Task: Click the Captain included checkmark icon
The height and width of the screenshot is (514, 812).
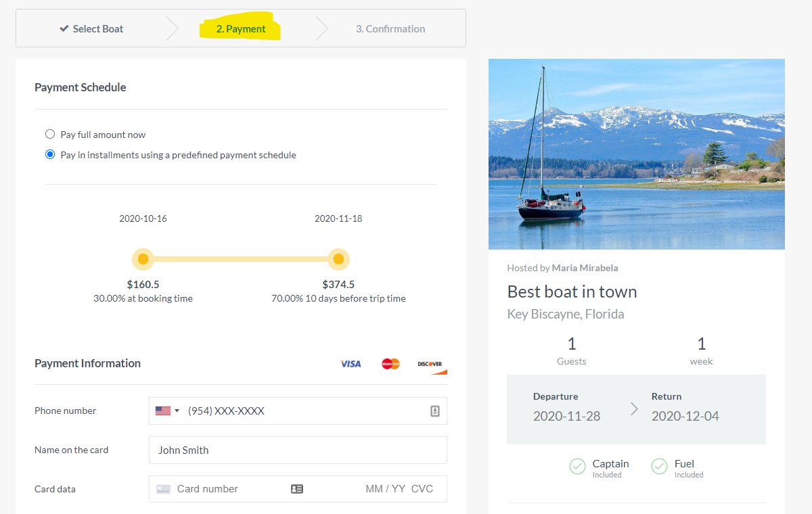Action: point(577,467)
